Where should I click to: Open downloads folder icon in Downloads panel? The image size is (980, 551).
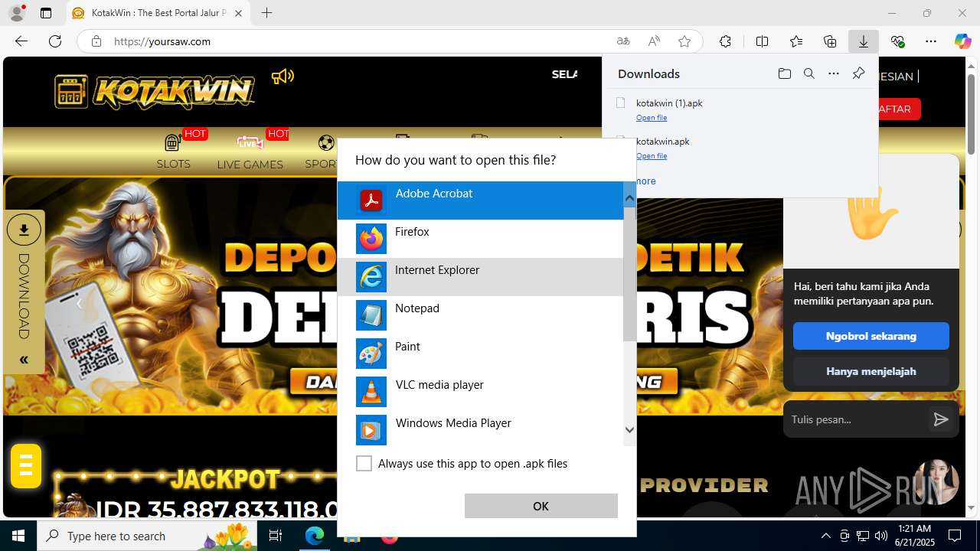pos(784,73)
